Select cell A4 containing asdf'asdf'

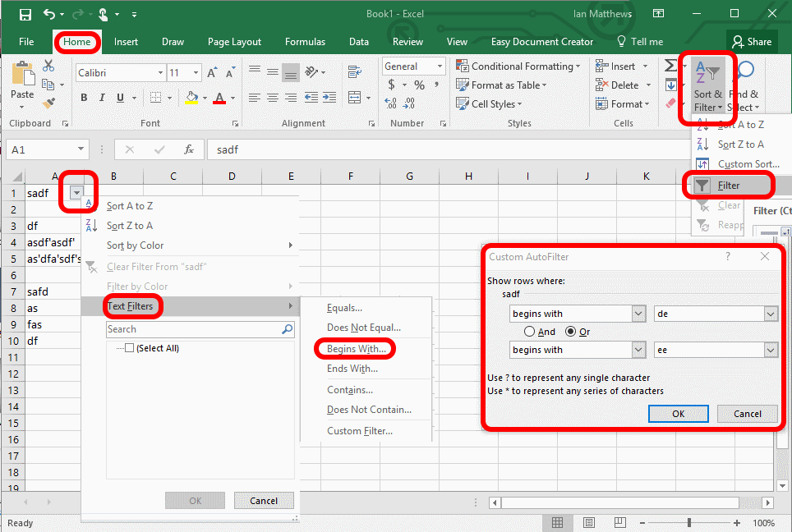point(53,242)
